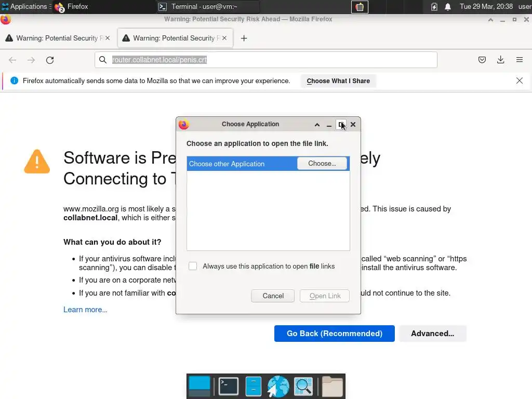Viewport: 532px width, 399px height.
Task: Click the blue info icon in notification bar
Action: (x=14, y=81)
